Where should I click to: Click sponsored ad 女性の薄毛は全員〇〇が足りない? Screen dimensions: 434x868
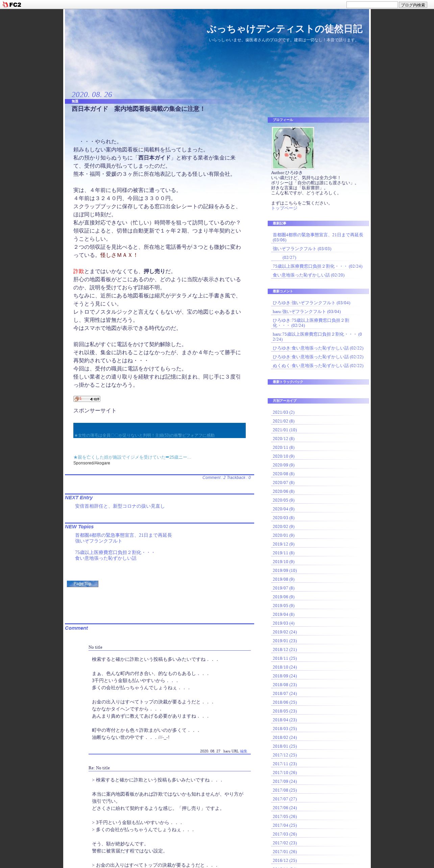click(x=144, y=435)
